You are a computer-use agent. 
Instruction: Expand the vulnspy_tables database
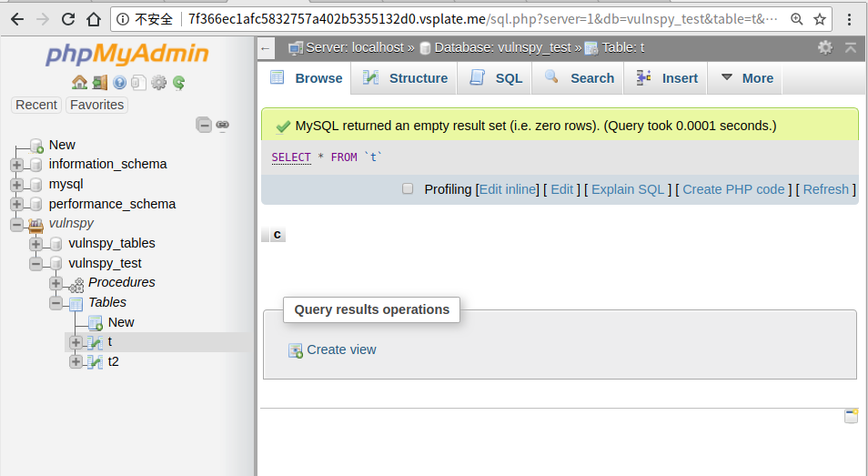point(36,244)
